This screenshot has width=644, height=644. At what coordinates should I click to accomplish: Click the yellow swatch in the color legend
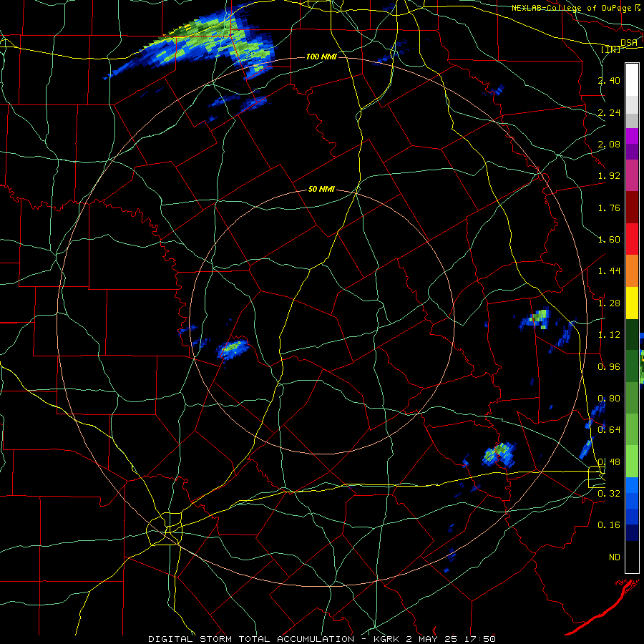click(632, 303)
